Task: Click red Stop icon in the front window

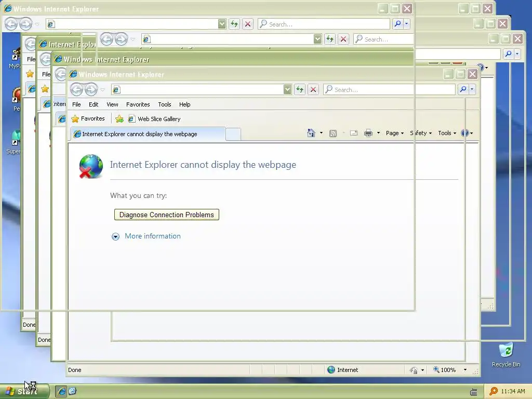Action: pyautogui.click(x=313, y=89)
